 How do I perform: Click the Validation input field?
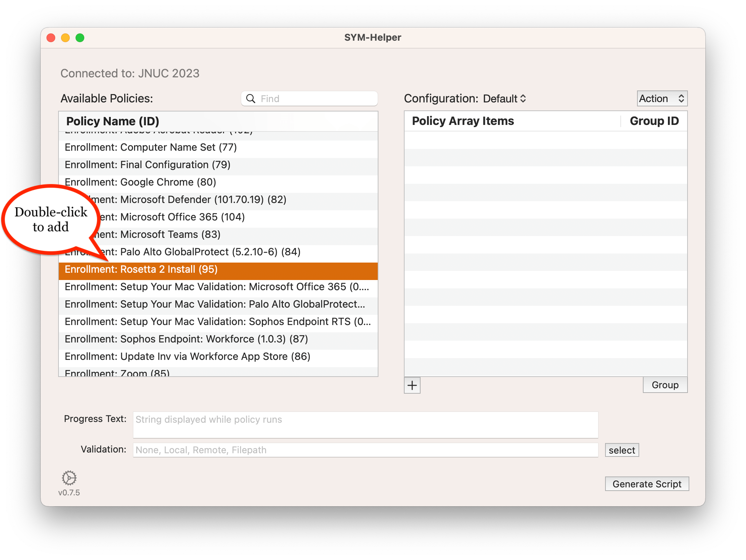point(365,450)
